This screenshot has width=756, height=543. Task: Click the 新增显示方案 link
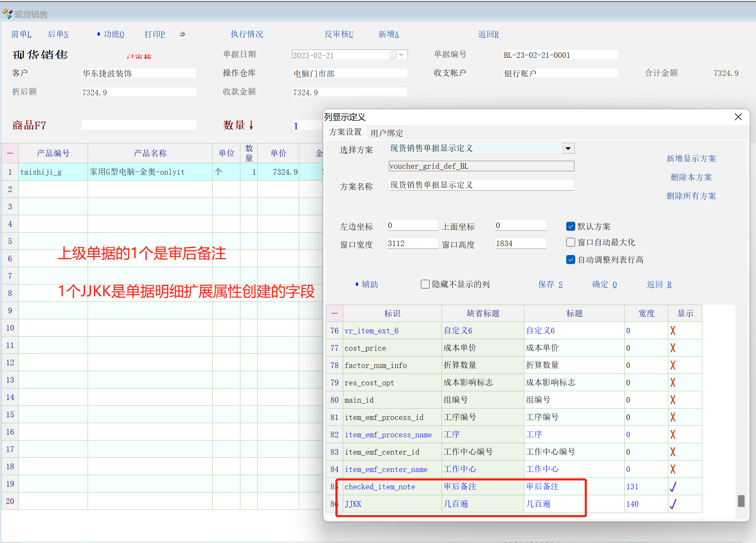tap(691, 158)
